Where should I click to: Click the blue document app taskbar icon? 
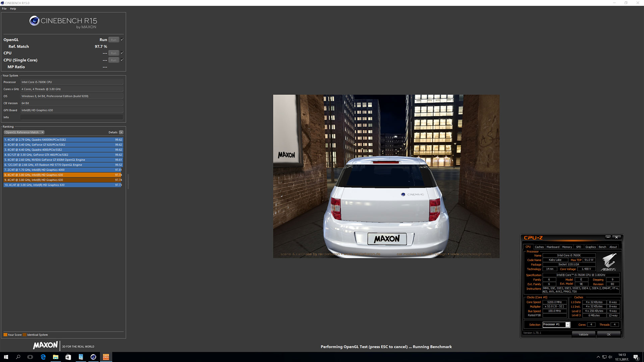(80, 357)
